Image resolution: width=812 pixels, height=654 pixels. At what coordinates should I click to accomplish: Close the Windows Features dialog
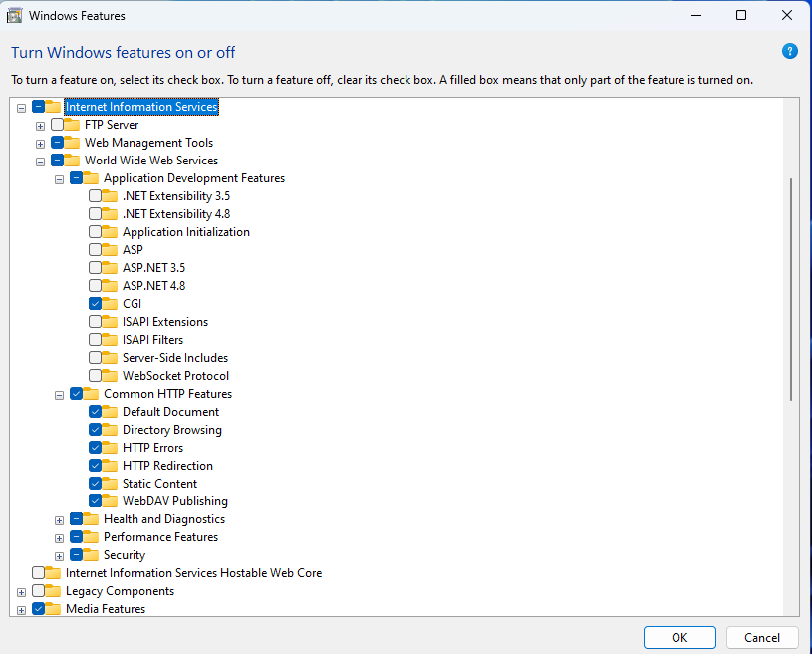click(787, 15)
